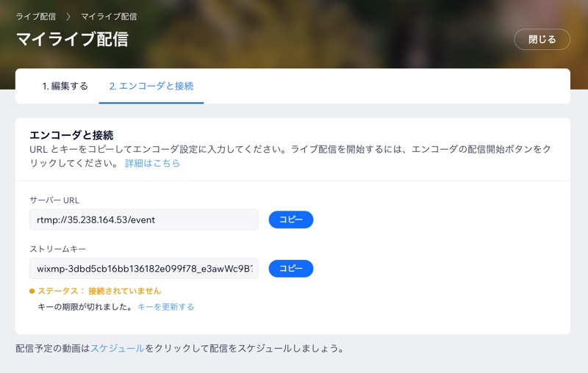Viewport: 588px width, 373px height.
Task: Click the rtmp server URL field
Action: 143,220
